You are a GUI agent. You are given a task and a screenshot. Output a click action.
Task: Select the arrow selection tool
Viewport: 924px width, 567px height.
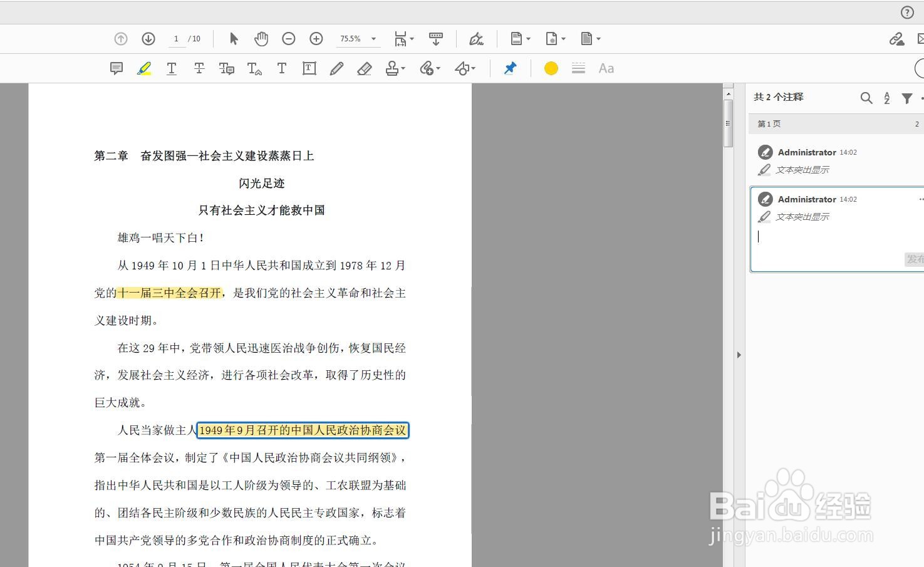pos(234,39)
